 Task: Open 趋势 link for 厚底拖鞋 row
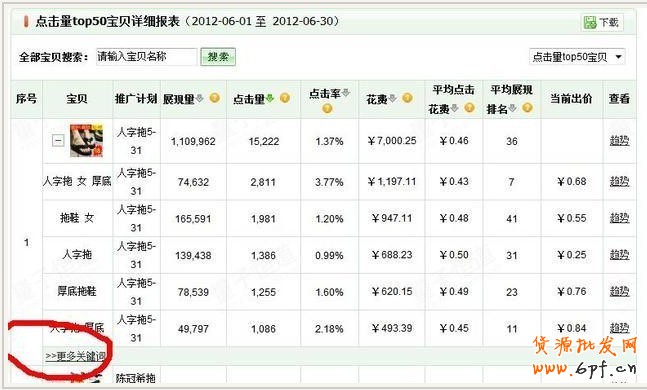[619, 291]
